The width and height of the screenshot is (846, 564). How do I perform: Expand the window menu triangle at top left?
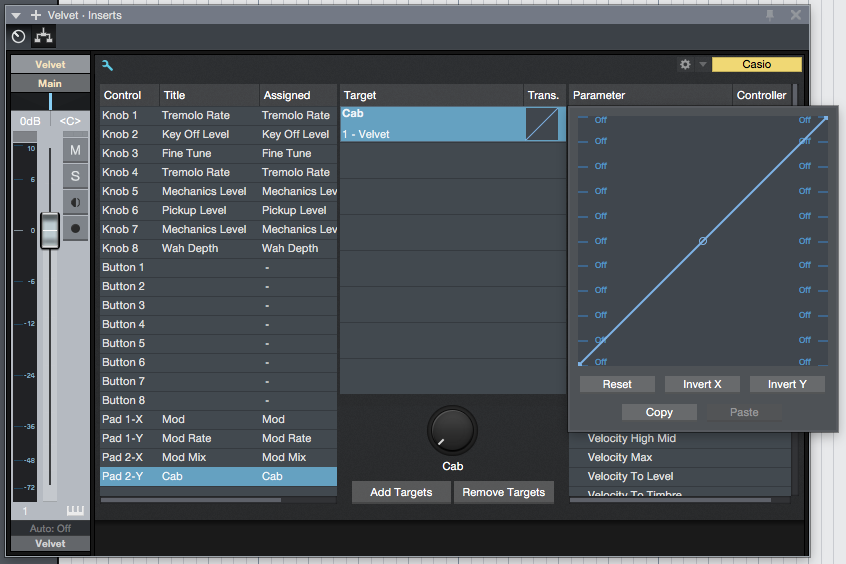coord(16,15)
